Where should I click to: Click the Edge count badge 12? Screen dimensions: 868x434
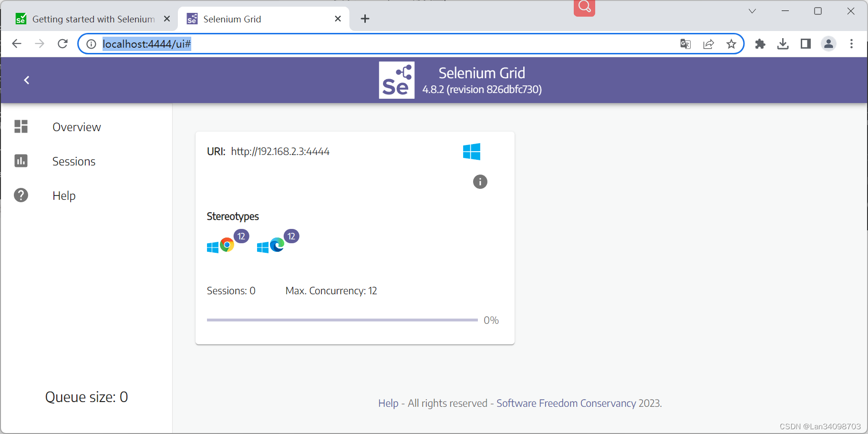coord(291,236)
